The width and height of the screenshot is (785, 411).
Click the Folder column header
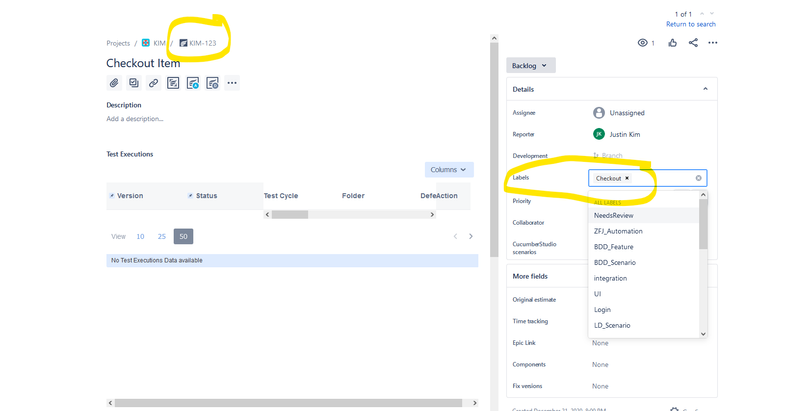[353, 196]
